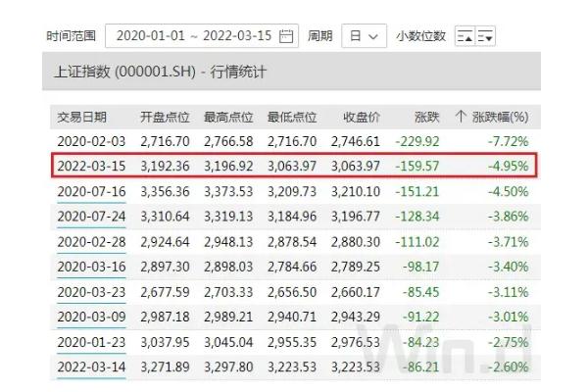Open the 2020-01-23 date link
This screenshot has width=588, height=392.
click(x=91, y=342)
